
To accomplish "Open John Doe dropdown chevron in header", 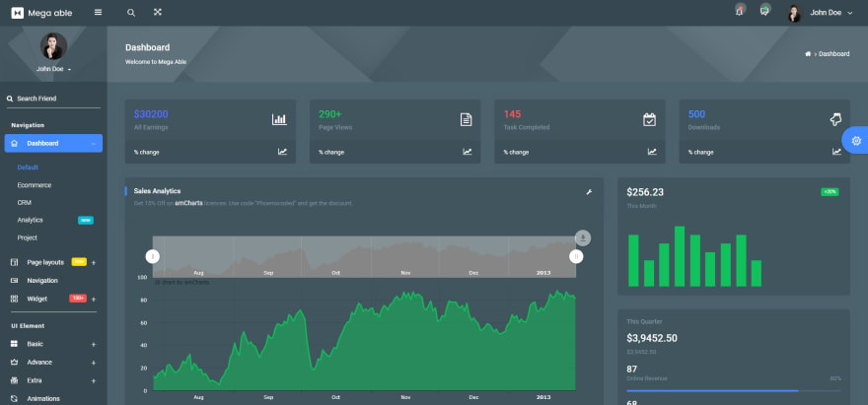I will (x=850, y=13).
